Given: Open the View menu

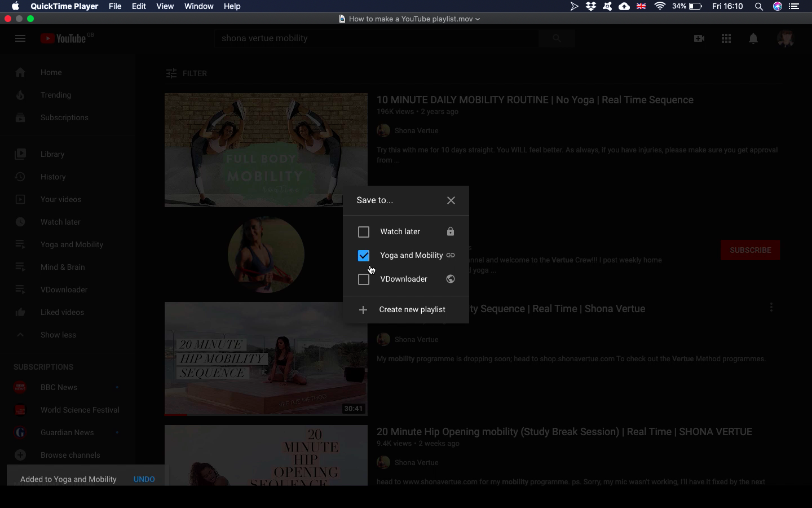Looking at the screenshot, I should (165, 6).
